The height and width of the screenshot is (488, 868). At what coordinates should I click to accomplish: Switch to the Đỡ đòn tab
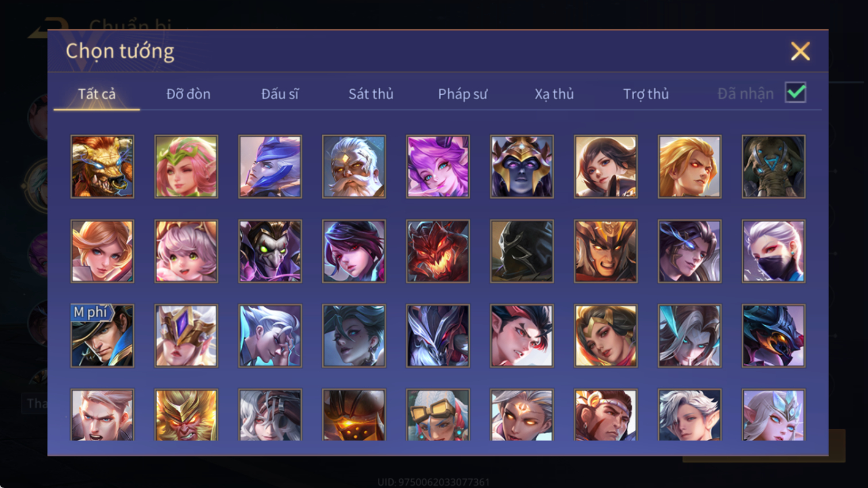coord(188,94)
